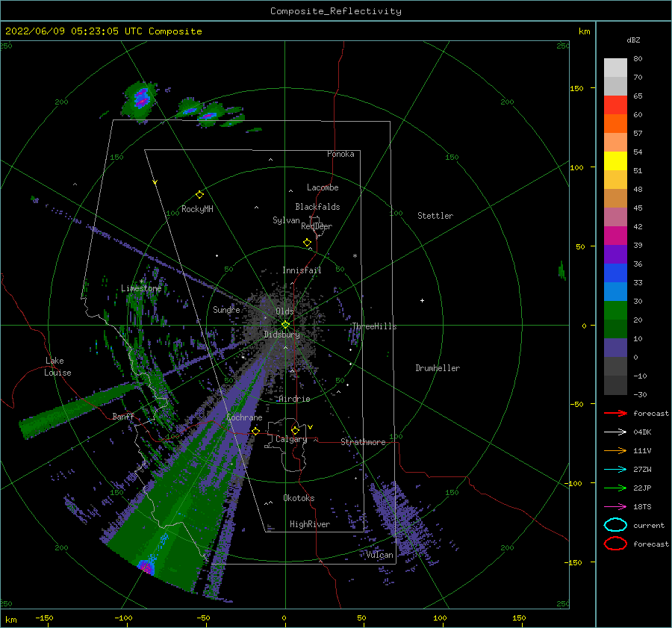Select the HighRiver label
This screenshot has width=672, height=628.
click(x=310, y=524)
